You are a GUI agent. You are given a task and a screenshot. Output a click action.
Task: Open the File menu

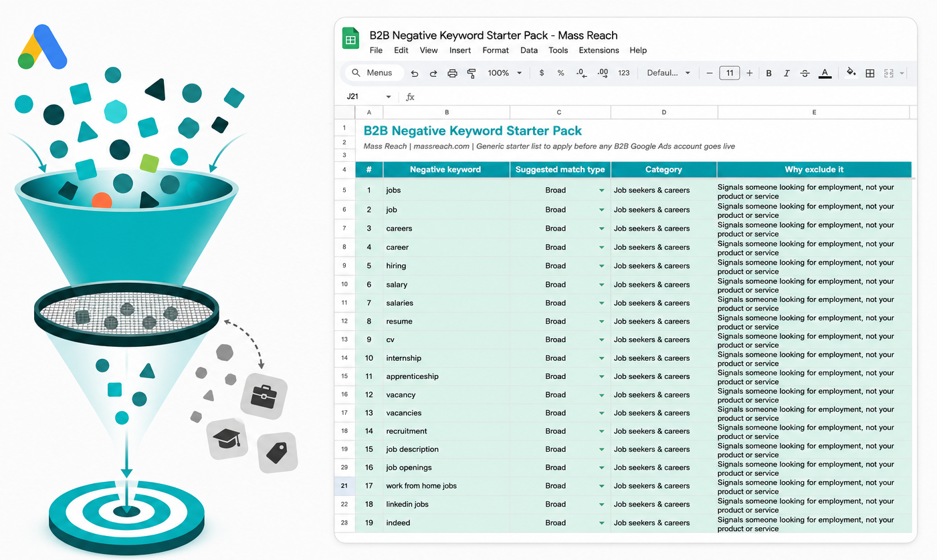[376, 50]
